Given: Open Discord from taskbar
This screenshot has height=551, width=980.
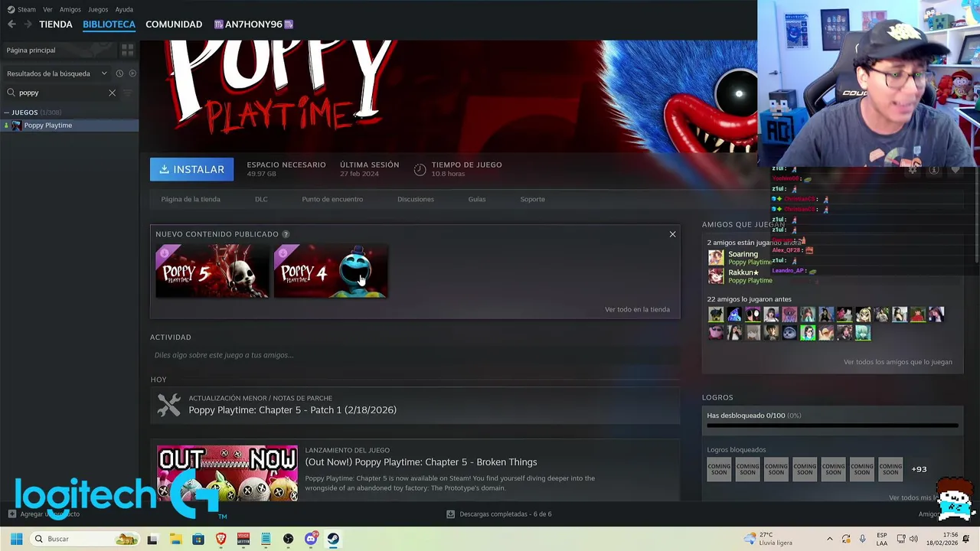Looking at the screenshot, I should click(x=311, y=539).
